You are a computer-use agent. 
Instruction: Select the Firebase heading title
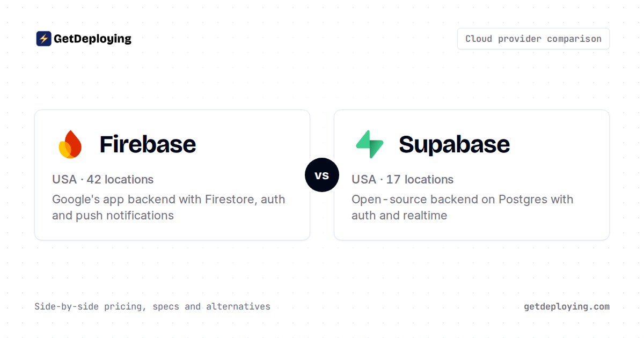[148, 144]
